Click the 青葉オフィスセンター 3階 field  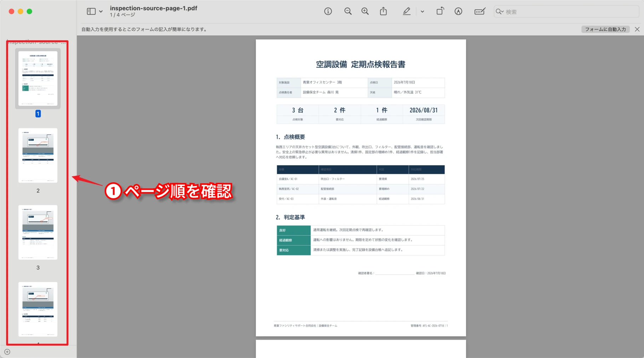click(334, 82)
